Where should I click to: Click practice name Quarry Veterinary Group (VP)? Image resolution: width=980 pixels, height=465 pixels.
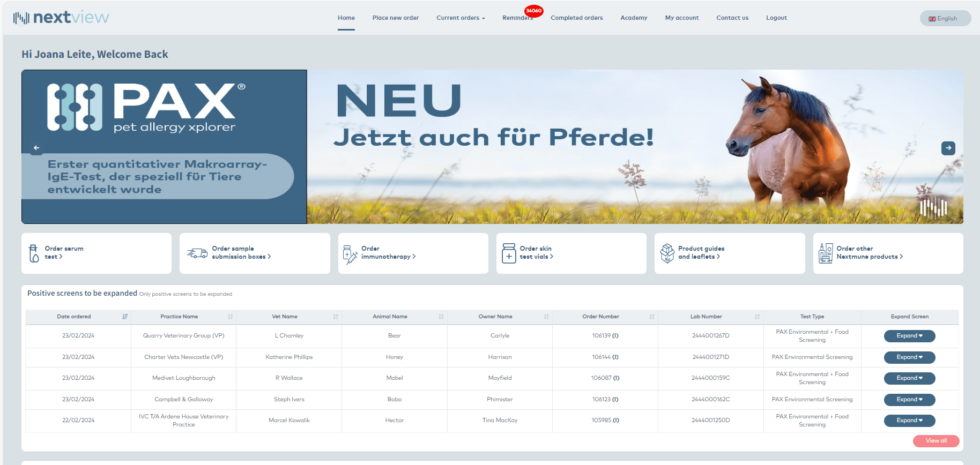[x=184, y=336]
